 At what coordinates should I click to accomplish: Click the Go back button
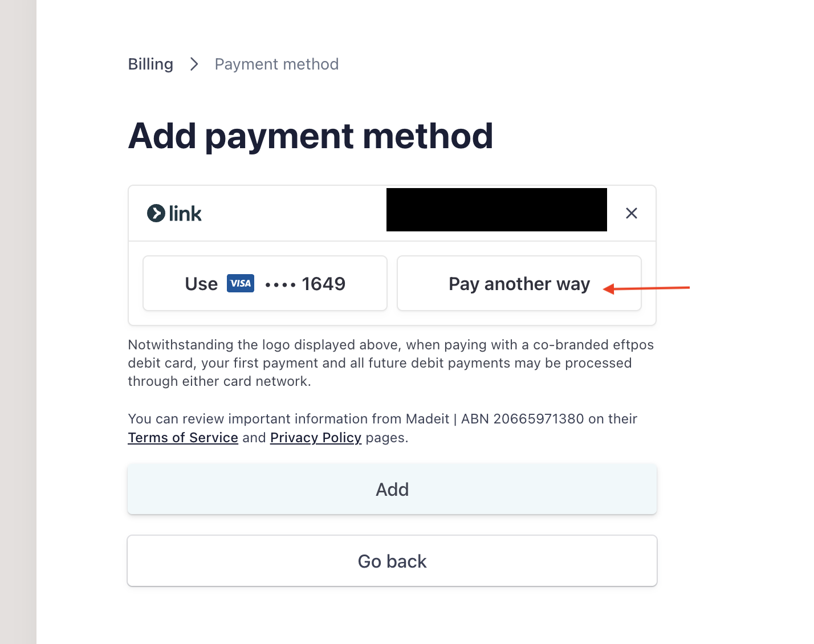pyautogui.click(x=392, y=561)
